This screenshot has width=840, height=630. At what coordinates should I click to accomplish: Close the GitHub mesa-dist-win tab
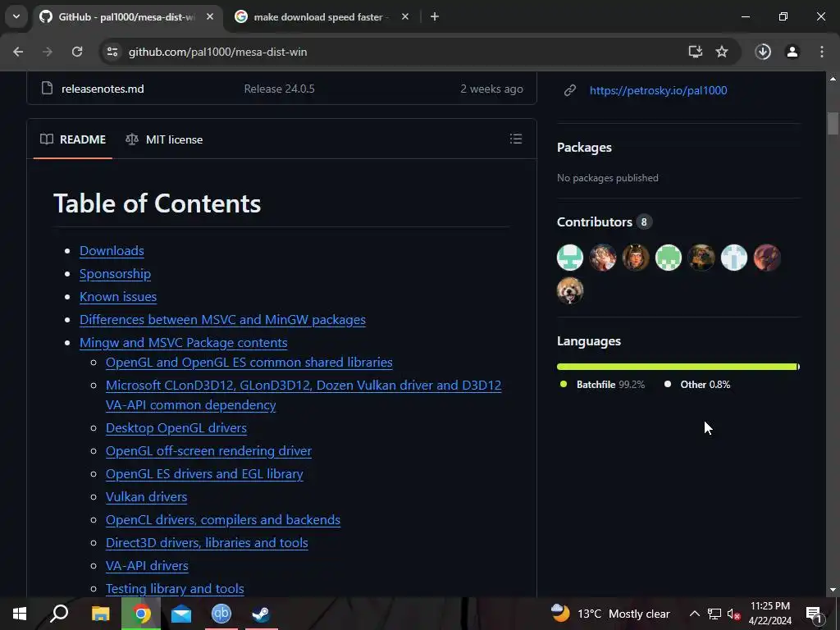point(210,16)
